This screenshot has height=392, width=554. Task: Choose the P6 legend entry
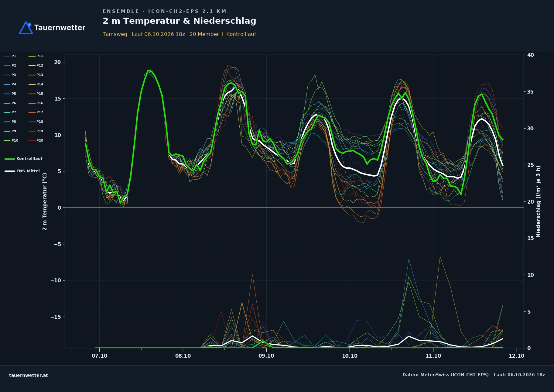10,103
